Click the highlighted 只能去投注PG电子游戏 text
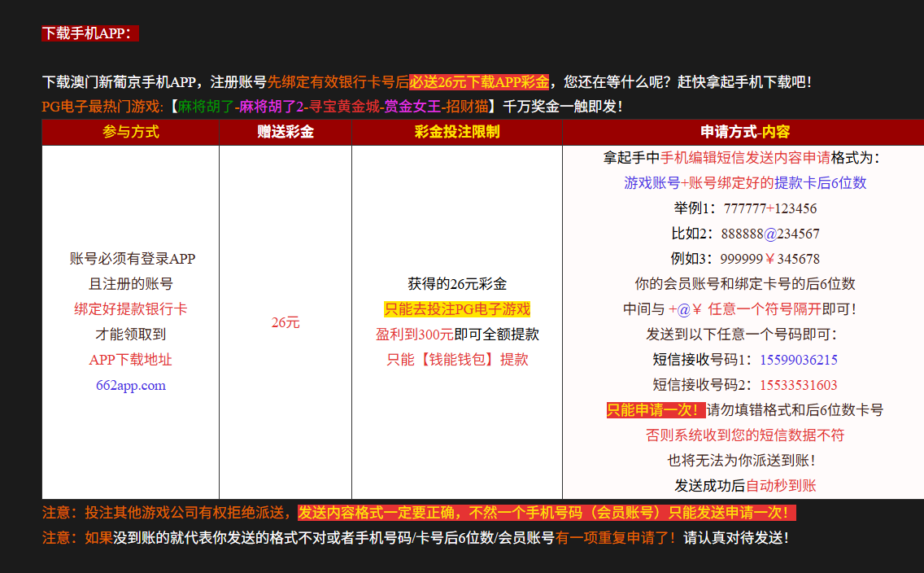924x573 pixels. point(457,309)
